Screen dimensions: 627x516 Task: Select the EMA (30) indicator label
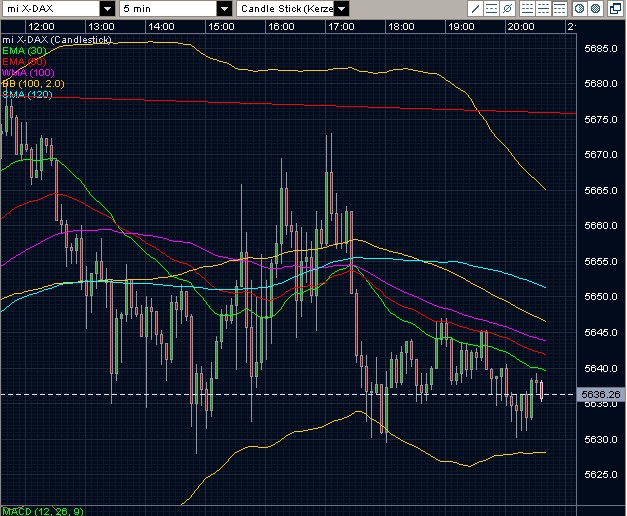[23, 52]
